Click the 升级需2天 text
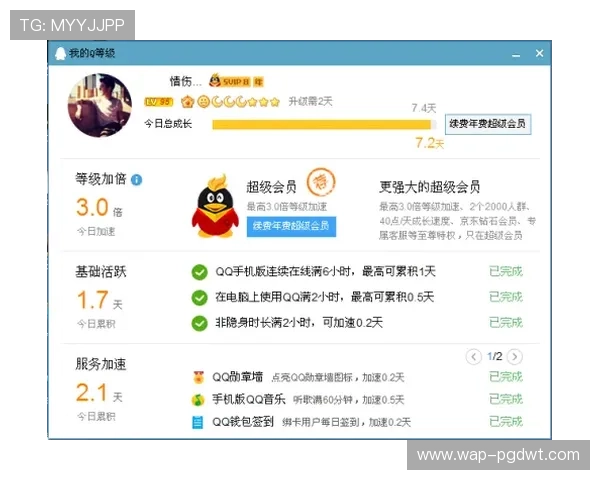600x480 pixels. [x=310, y=101]
